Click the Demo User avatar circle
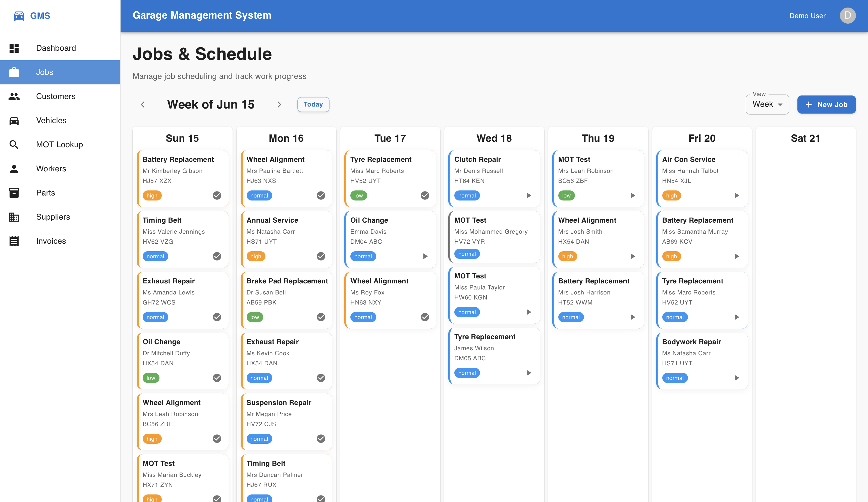868x502 pixels. point(848,16)
